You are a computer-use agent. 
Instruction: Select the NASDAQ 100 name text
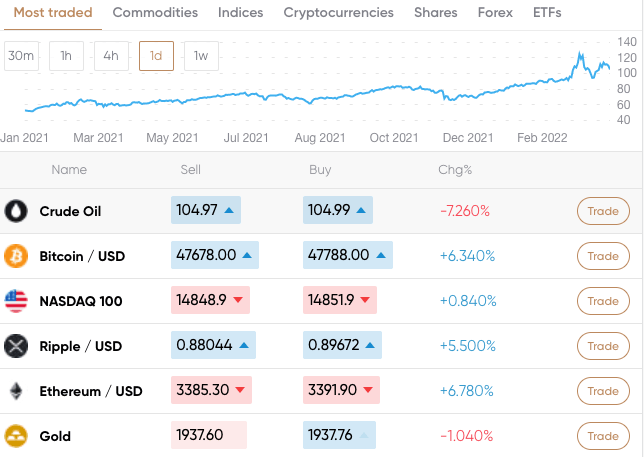click(81, 301)
